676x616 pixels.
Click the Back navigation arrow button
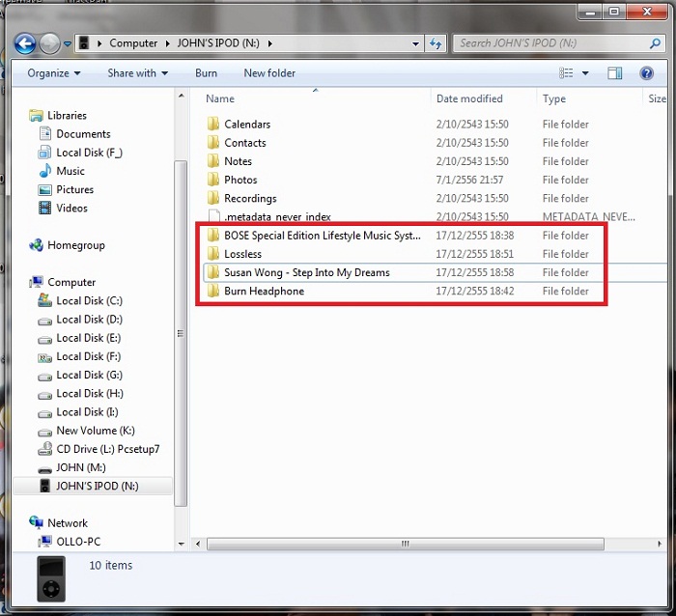click(x=26, y=43)
